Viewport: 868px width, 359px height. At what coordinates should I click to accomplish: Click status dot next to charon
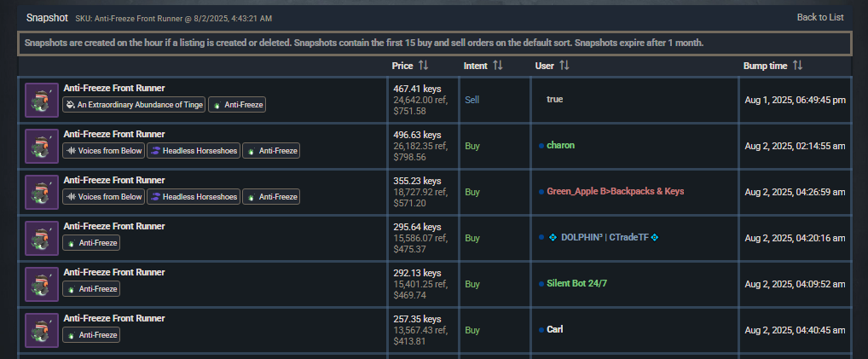point(541,146)
